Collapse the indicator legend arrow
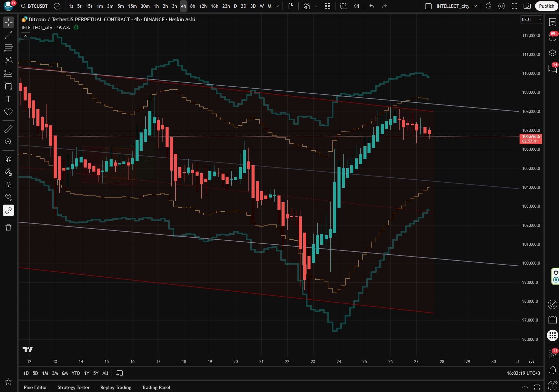559x392 pixels. (x=25, y=36)
